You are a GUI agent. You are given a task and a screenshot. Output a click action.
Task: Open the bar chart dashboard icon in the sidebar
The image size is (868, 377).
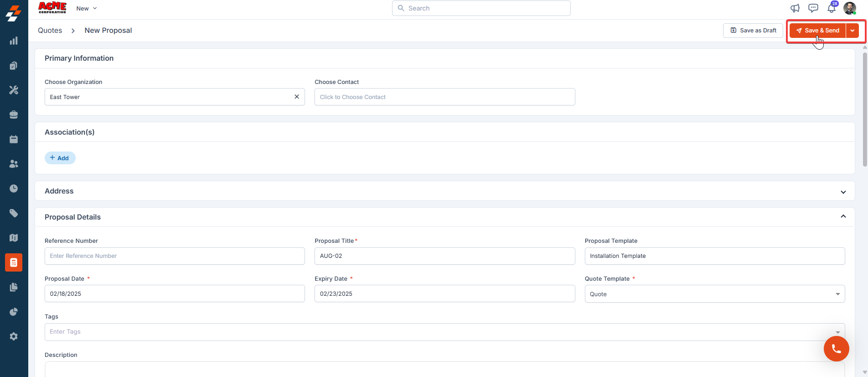(14, 41)
